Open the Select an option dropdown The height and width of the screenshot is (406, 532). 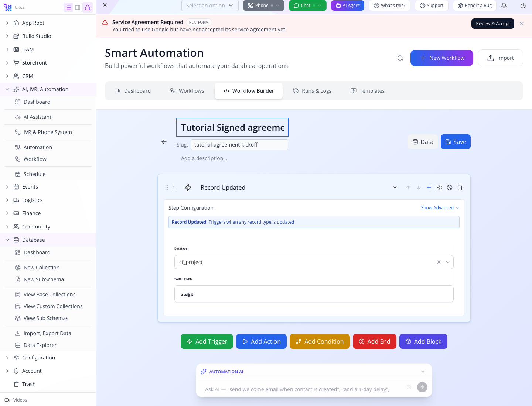[x=210, y=6]
